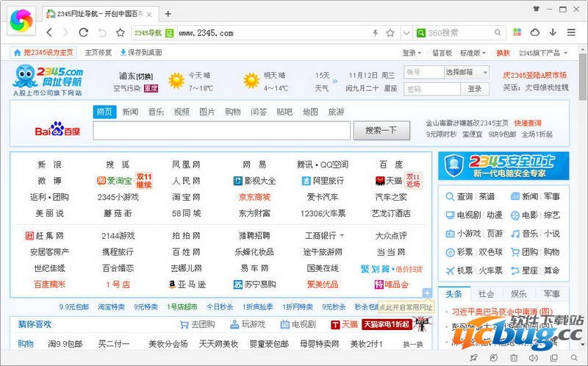Click the 电视剧 monitor icon
The image size is (588, 366).
pos(450,215)
